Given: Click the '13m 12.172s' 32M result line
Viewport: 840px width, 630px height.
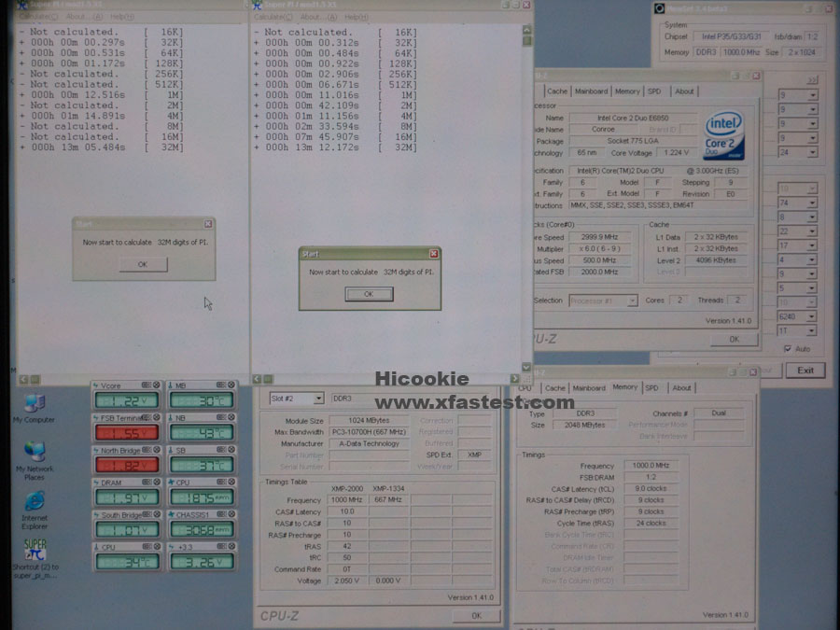Looking at the screenshot, I should (336, 147).
